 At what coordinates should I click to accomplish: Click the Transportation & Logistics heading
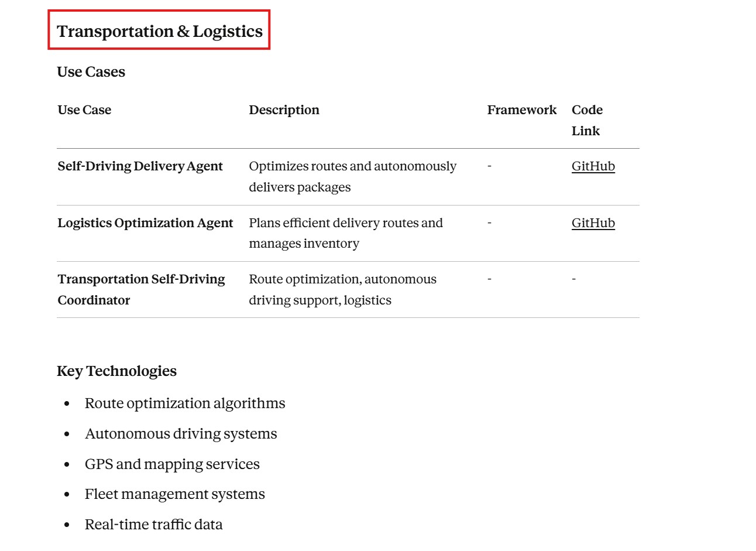pos(159,31)
